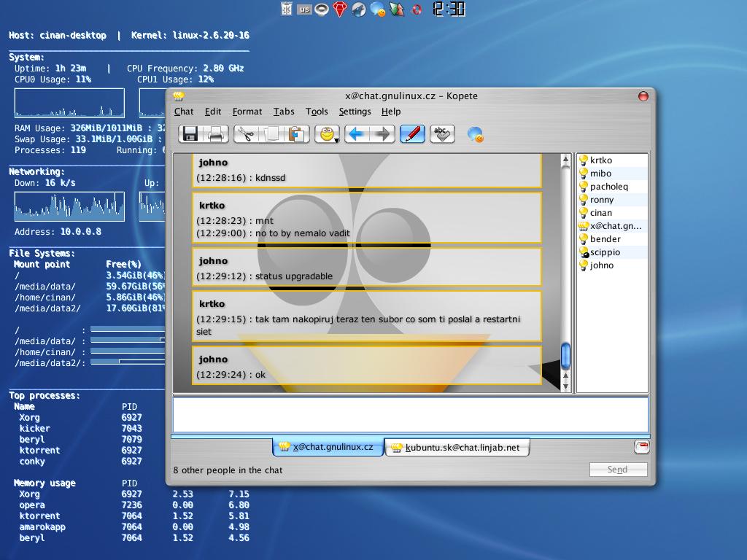
Task: Open the volume mixer speaker tray icon
Action: [x=322, y=9]
